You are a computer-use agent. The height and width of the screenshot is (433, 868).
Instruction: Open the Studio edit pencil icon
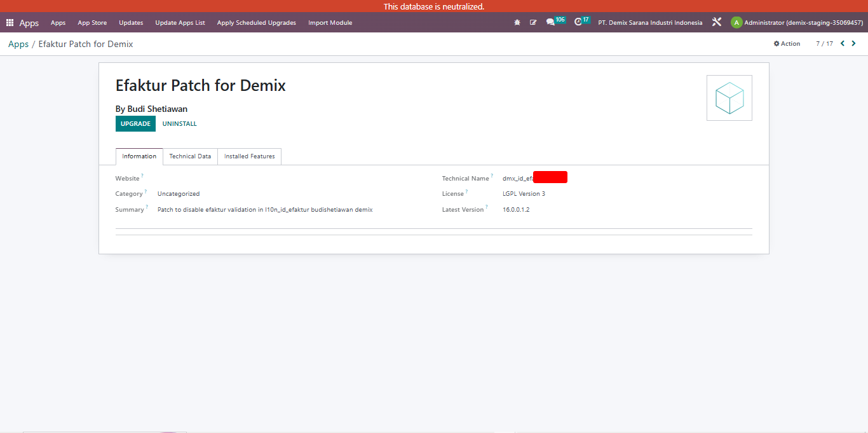533,22
